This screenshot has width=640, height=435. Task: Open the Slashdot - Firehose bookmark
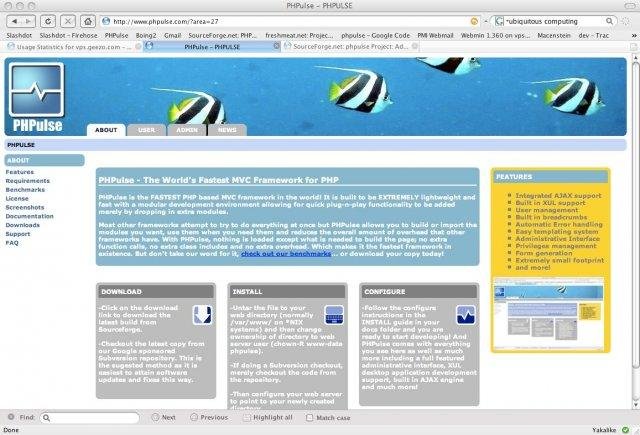point(68,36)
